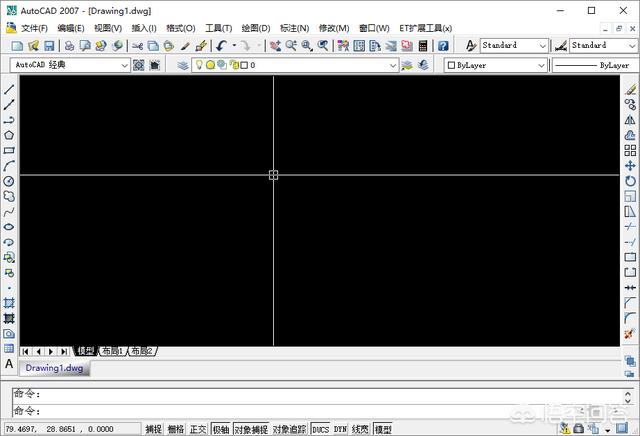Expand the ByLayer color dropdown
Image resolution: width=640 pixels, height=436 pixels.
point(541,65)
